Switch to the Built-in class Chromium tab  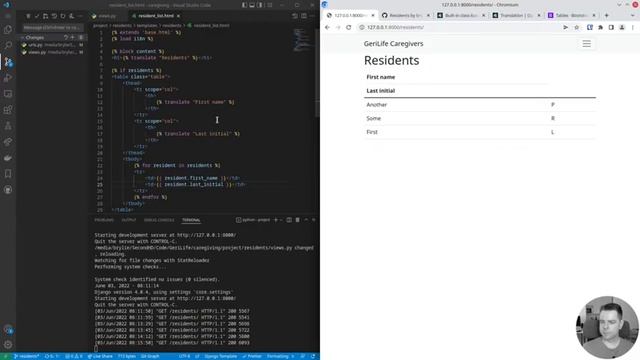(x=461, y=16)
